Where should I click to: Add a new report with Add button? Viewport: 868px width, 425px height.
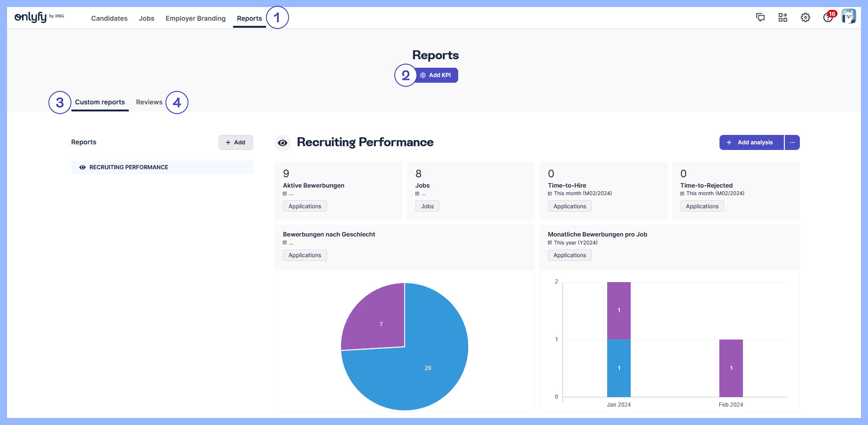point(235,142)
